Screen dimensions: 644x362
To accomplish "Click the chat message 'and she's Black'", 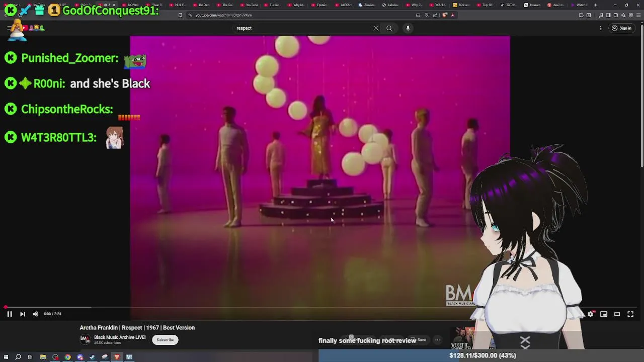I will [x=110, y=83].
